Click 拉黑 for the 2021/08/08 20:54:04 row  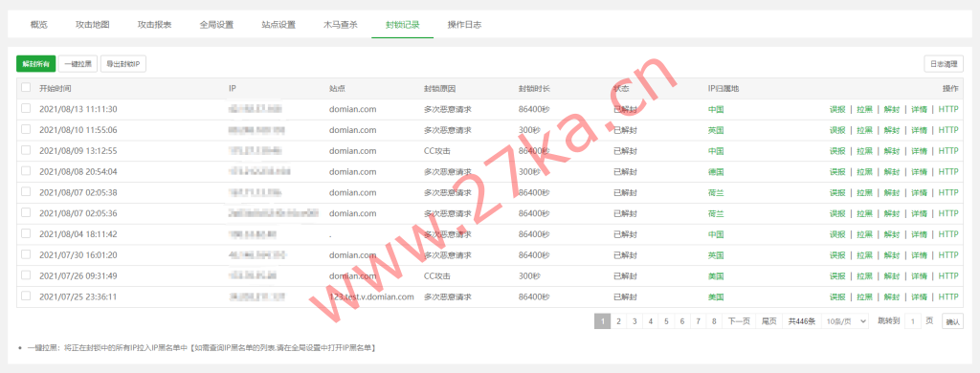click(864, 172)
